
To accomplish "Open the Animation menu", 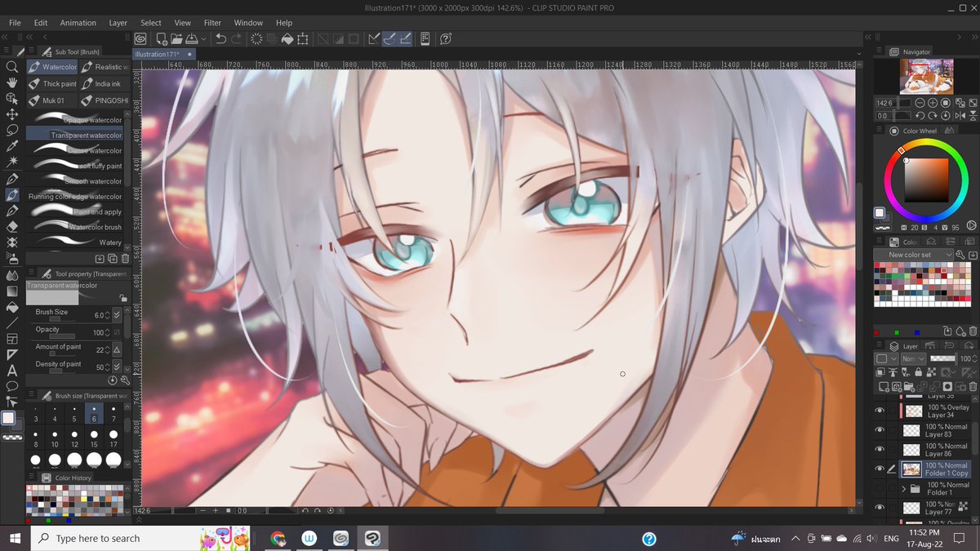I will coord(78,23).
